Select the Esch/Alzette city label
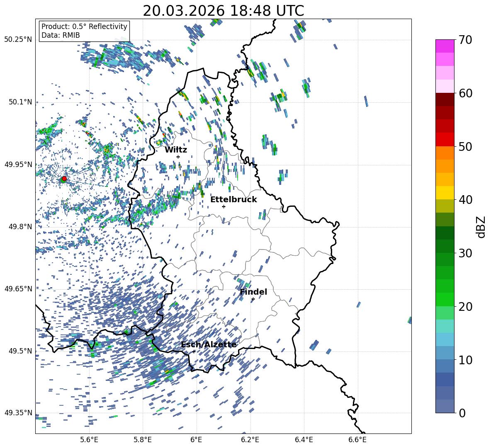Screen dimensions: 491x448 [x=209, y=344]
